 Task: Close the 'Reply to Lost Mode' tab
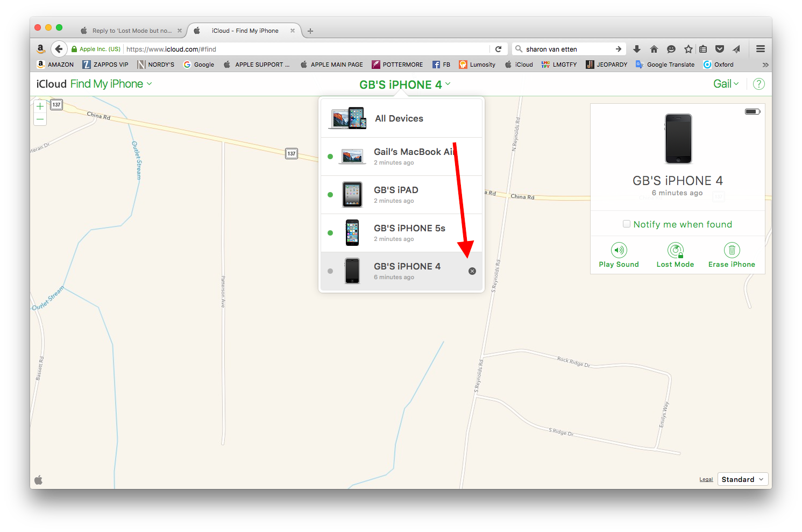180,31
